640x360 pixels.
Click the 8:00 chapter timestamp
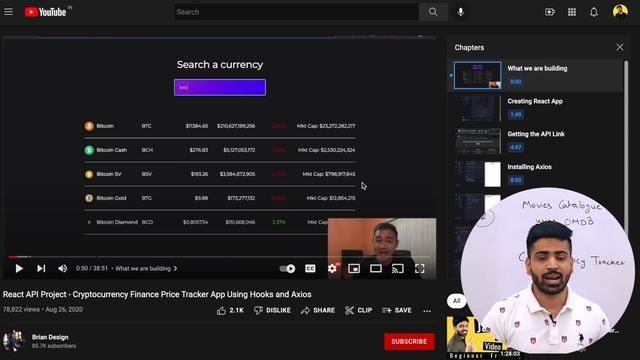point(516,180)
